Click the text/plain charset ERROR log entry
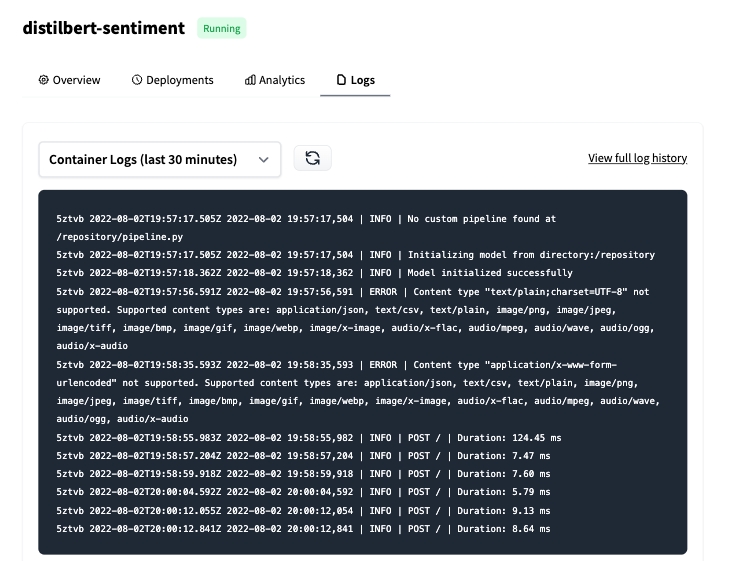The image size is (734, 561). [x=355, y=310]
